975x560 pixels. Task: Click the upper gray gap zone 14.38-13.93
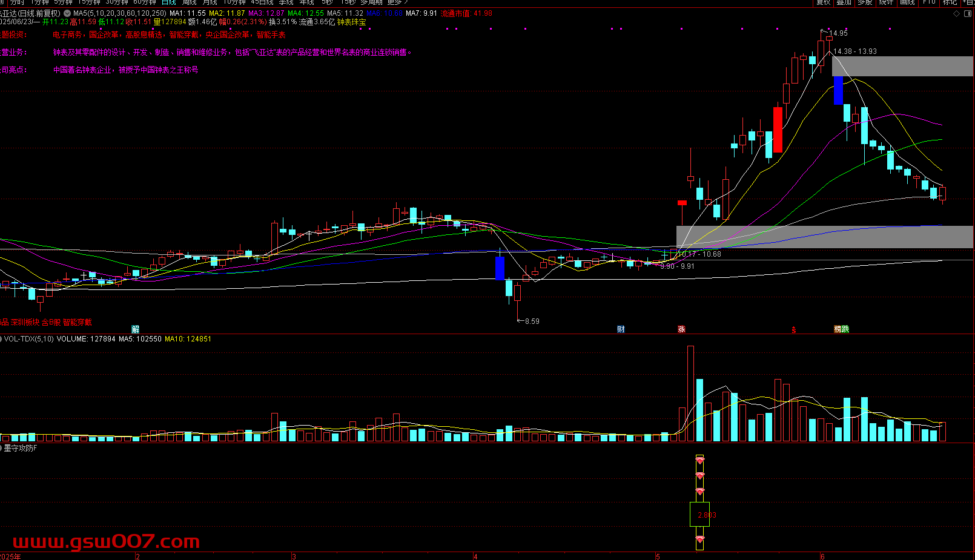(902, 66)
